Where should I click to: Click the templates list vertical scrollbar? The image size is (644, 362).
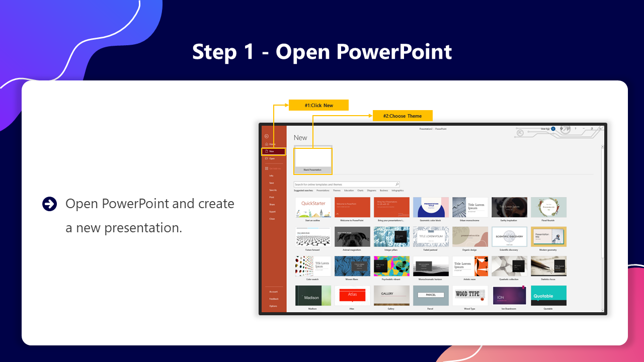click(603, 229)
